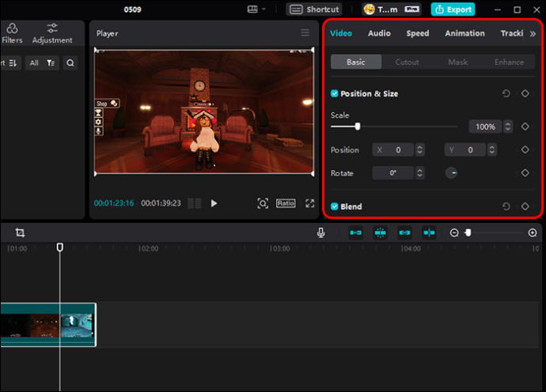Viewport: 546px width, 392px height.
Task: Toggle the main track magnet icon
Action: [355, 232]
